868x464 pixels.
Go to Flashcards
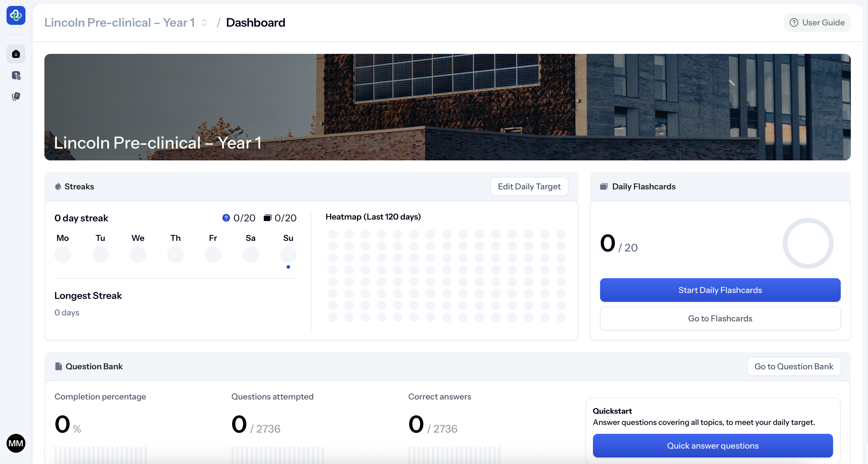pyautogui.click(x=720, y=318)
